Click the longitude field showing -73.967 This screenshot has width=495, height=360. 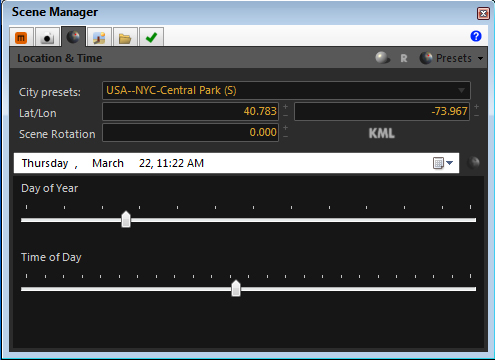382,111
